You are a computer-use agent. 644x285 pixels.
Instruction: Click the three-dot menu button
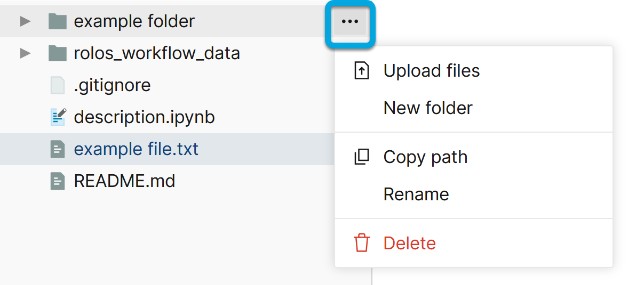pos(350,22)
